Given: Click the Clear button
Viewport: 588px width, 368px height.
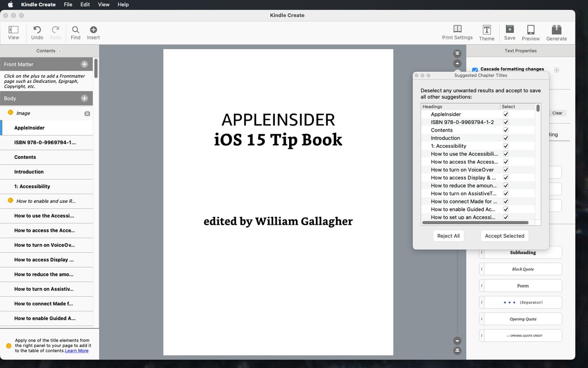Looking at the screenshot, I should 557,113.
